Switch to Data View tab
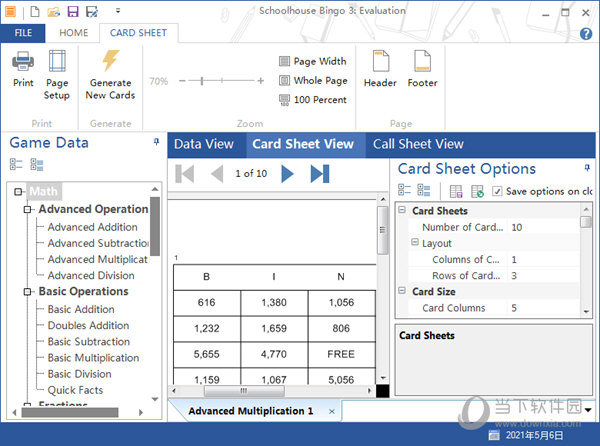 [x=204, y=144]
